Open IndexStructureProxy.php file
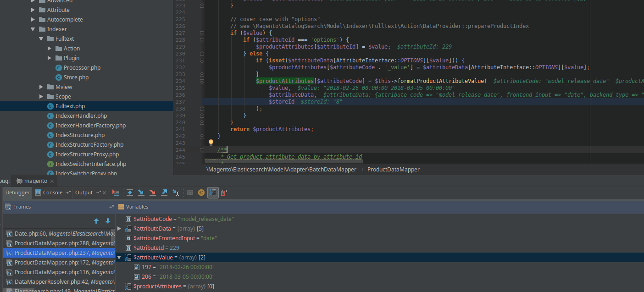Viewport: 644px width, 292px height. (x=87, y=154)
